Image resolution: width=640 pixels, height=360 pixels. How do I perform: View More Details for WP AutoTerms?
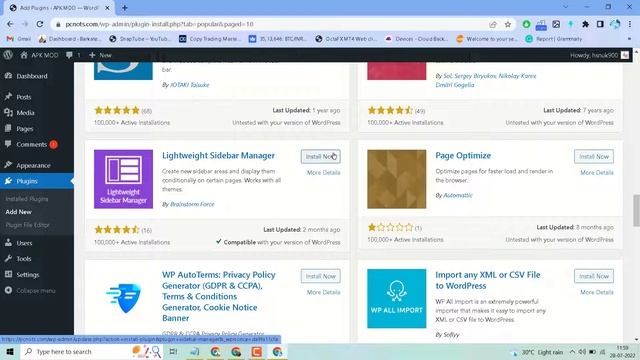coord(323,292)
